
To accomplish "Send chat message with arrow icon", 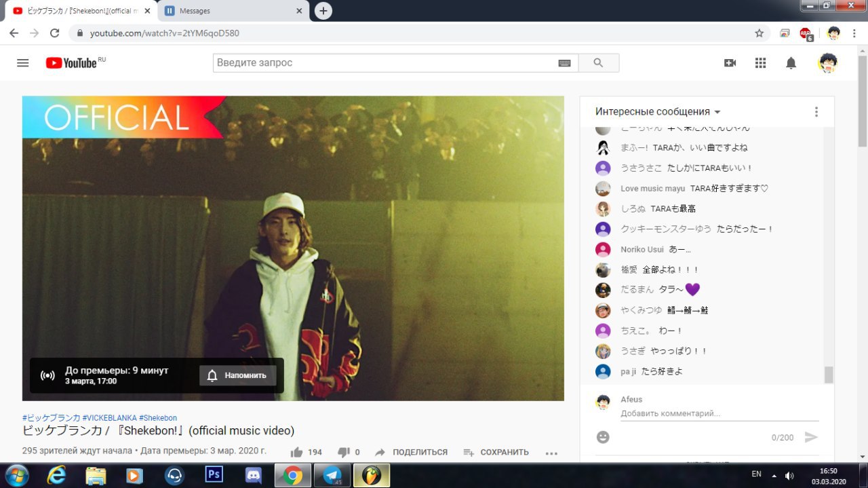I will click(x=811, y=437).
